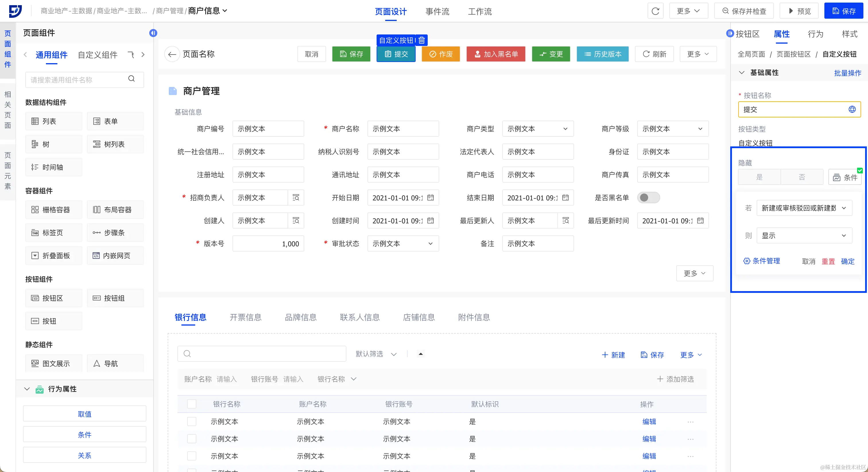
Task: Collapse the left panel using blue handle
Action: tap(153, 33)
